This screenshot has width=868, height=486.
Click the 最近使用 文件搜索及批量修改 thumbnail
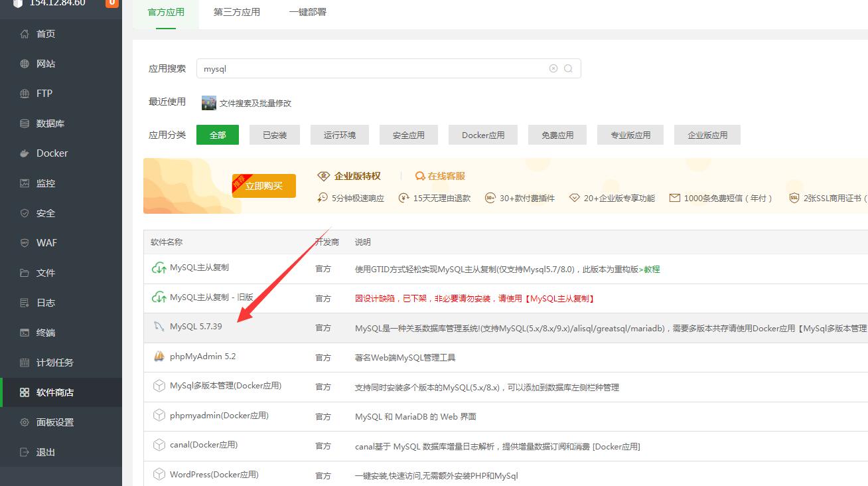point(208,102)
